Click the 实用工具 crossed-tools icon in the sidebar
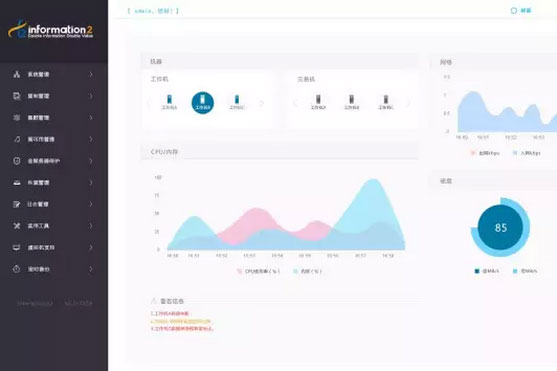 pos(17,226)
